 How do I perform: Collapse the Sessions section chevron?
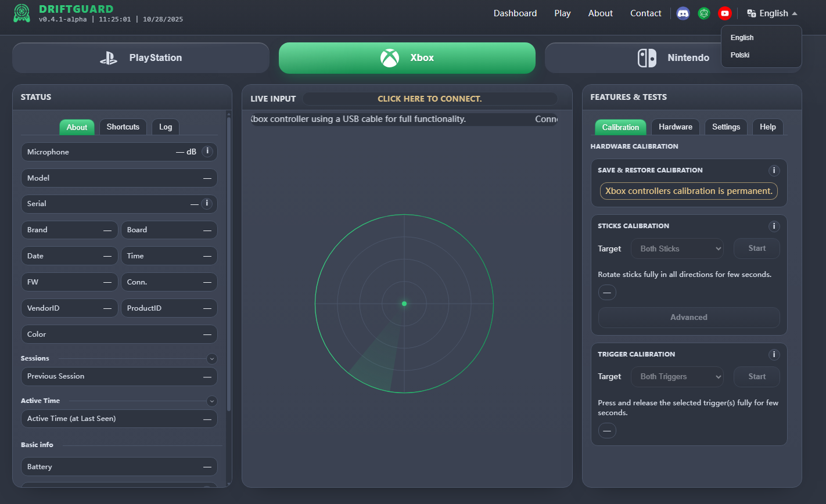[212, 359]
